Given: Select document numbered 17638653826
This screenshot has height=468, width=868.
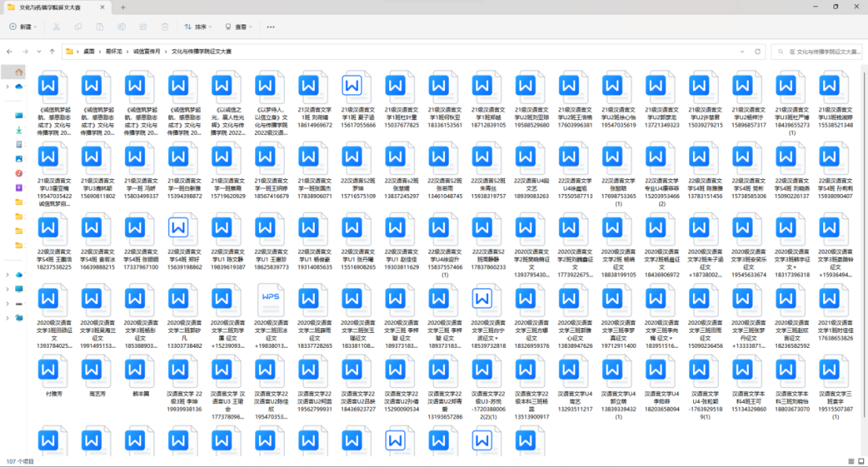Looking at the screenshot, I should pyautogui.click(x=835, y=313).
